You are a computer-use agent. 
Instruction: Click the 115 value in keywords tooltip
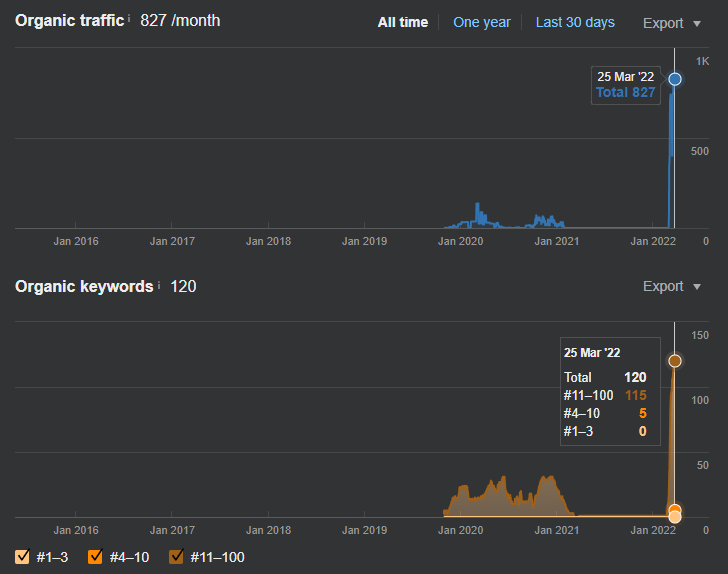[636, 395]
